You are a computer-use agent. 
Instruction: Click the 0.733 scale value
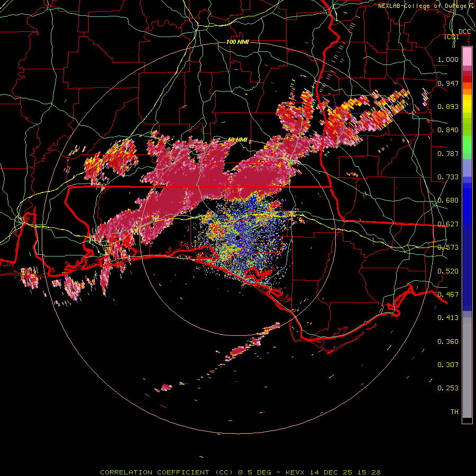[448, 177]
